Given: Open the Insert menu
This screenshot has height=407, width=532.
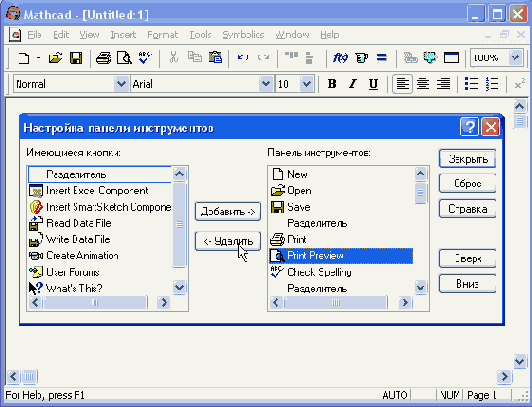Looking at the screenshot, I should tap(123, 35).
